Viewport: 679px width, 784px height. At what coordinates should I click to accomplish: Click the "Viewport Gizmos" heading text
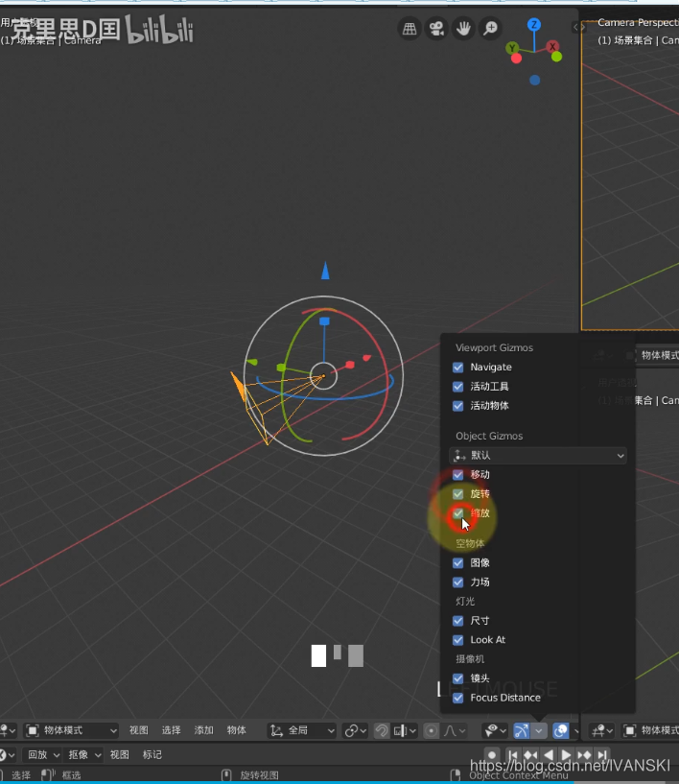tap(494, 348)
